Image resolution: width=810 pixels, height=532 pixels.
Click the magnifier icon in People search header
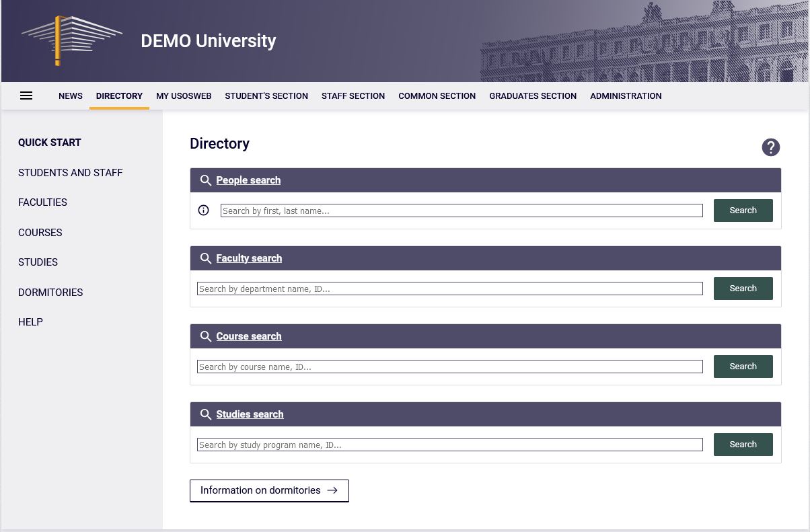[206, 180]
